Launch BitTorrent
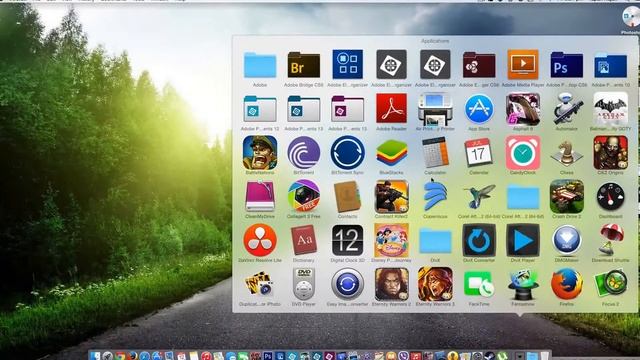 [304, 153]
